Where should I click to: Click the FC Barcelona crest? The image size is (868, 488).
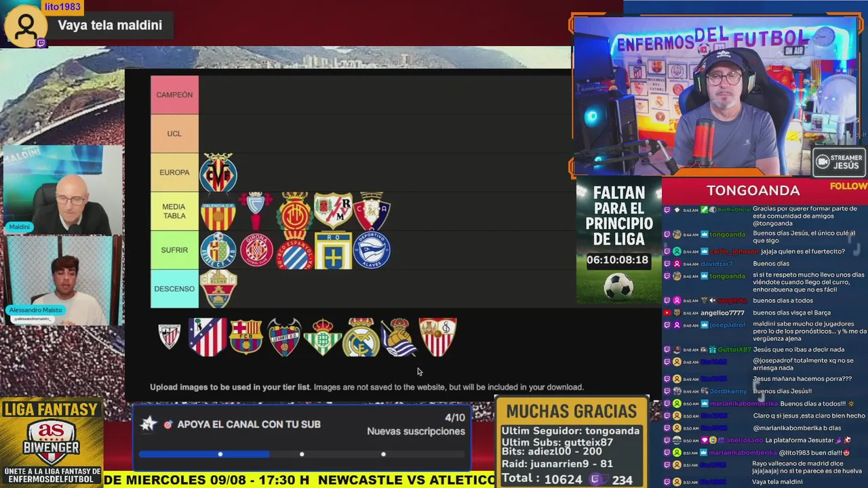pos(245,337)
